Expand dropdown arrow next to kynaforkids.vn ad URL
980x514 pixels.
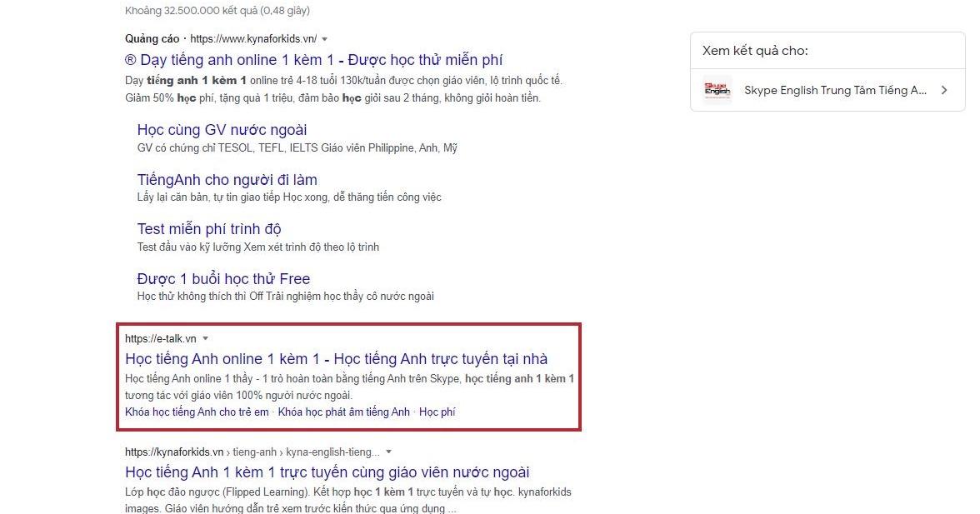click(324, 38)
